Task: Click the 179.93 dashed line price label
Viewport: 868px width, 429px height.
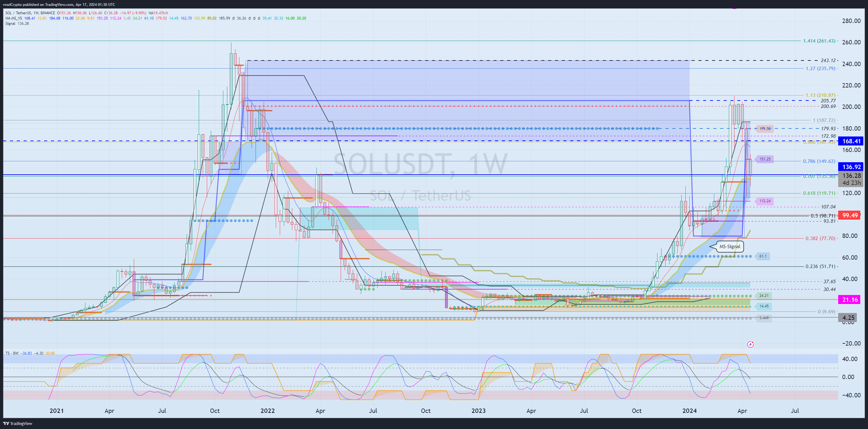Action: (x=828, y=128)
